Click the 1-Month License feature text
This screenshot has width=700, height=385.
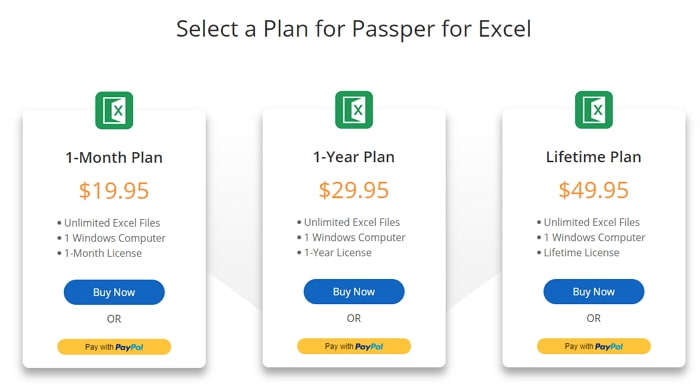(x=103, y=253)
